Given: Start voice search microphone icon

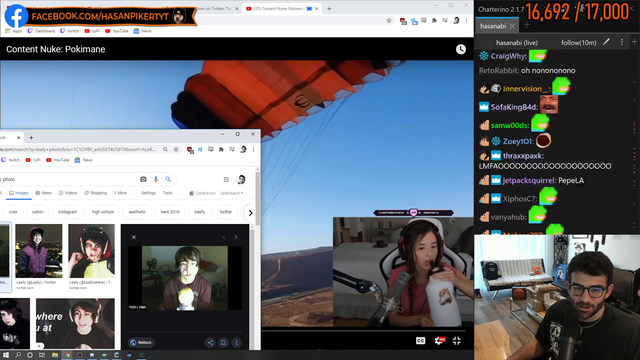Looking at the screenshot, I should (156, 179).
